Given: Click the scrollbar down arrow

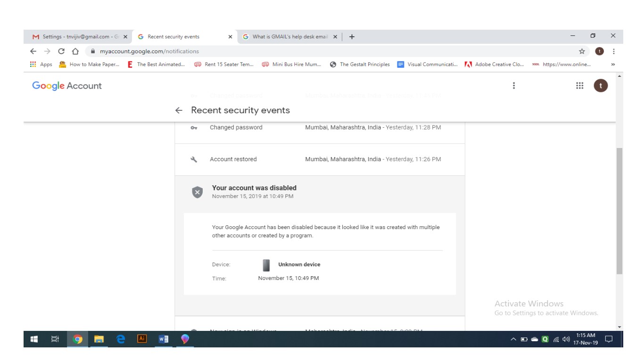Looking at the screenshot, I should pos(619,327).
